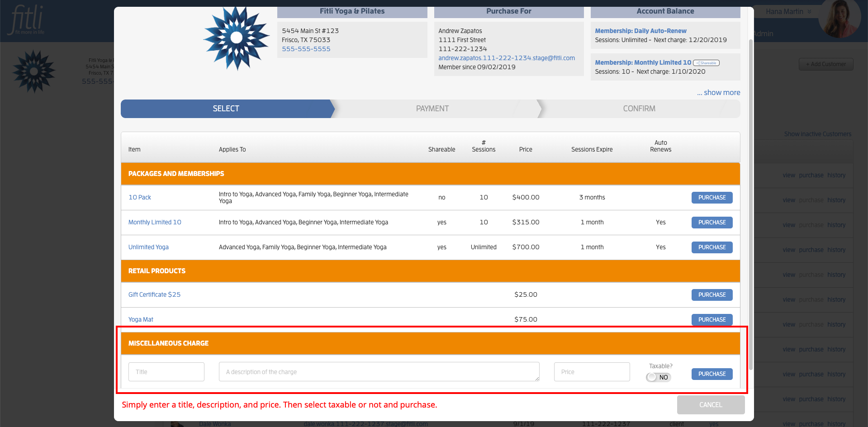Select the SELECT step tab

pyautogui.click(x=226, y=109)
